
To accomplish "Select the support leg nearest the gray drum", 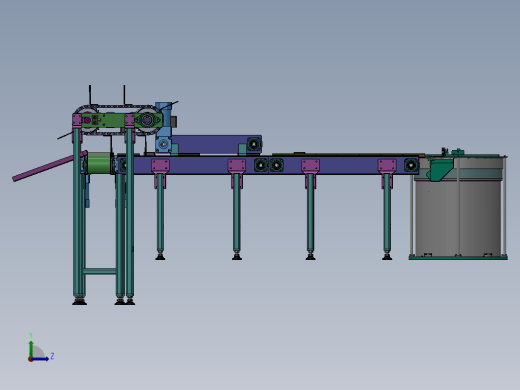I will pyautogui.click(x=387, y=213).
